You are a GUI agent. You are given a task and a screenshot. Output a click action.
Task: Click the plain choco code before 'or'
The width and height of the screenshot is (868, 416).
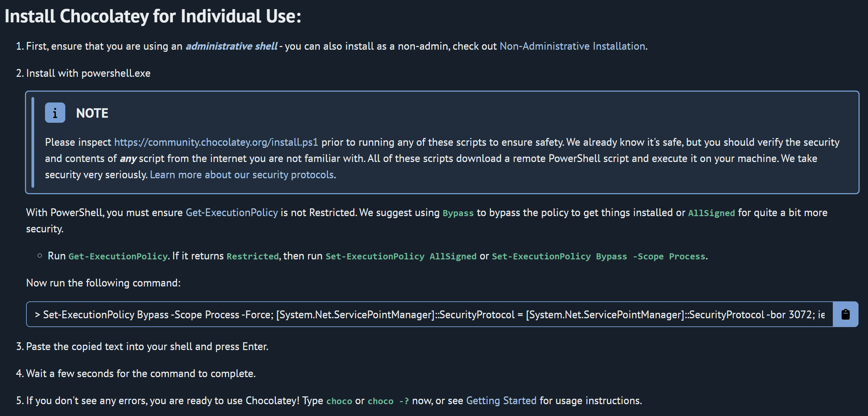tap(339, 401)
